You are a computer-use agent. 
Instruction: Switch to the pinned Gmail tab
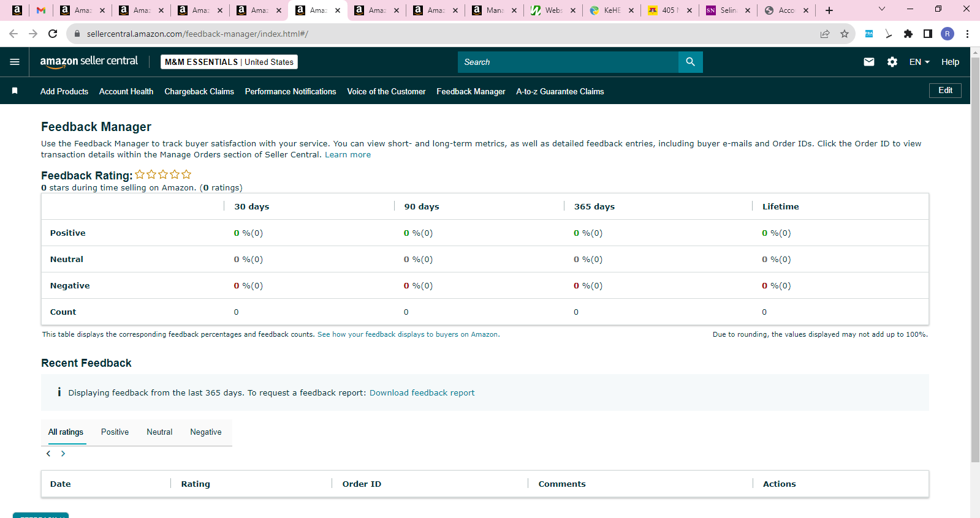click(41, 10)
